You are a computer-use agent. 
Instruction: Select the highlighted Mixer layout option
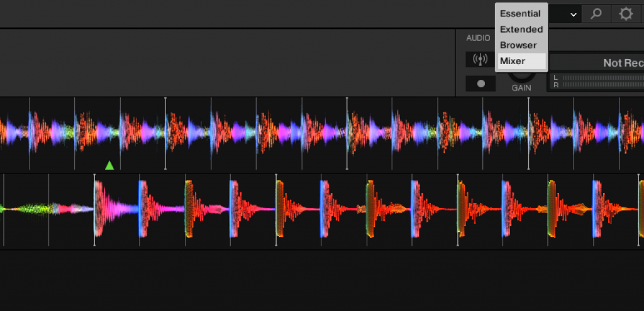(521, 61)
